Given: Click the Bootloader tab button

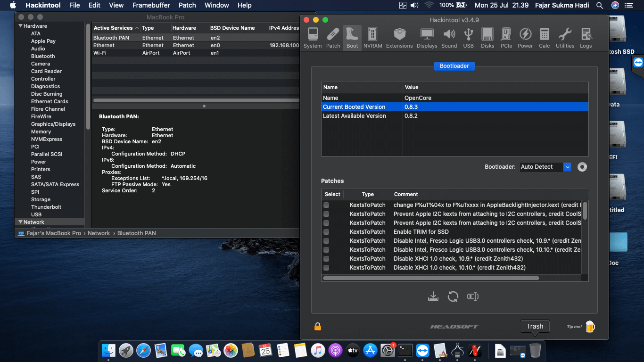Looking at the screenshot, I should click(x=454, y=66).
